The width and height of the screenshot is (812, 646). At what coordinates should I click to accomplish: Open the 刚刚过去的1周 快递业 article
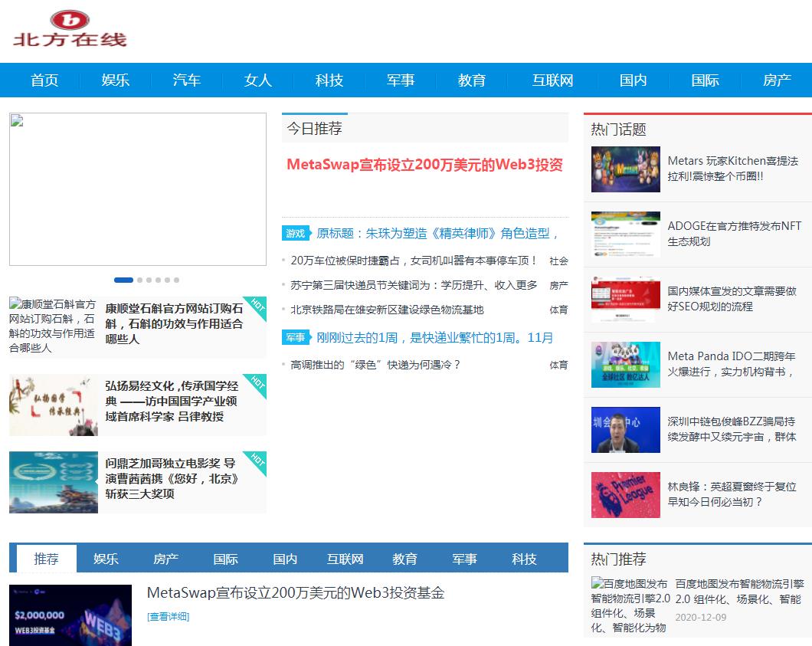(435, 338)
